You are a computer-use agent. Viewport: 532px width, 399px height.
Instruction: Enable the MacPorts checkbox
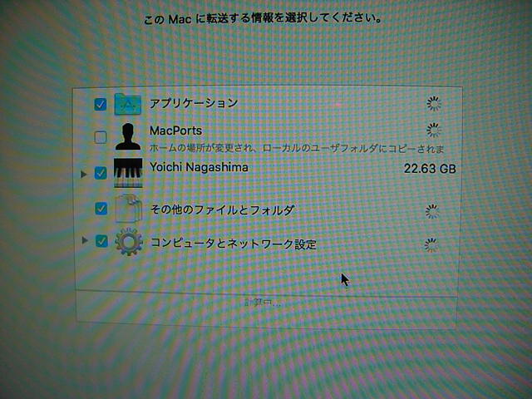pos(100,137)
